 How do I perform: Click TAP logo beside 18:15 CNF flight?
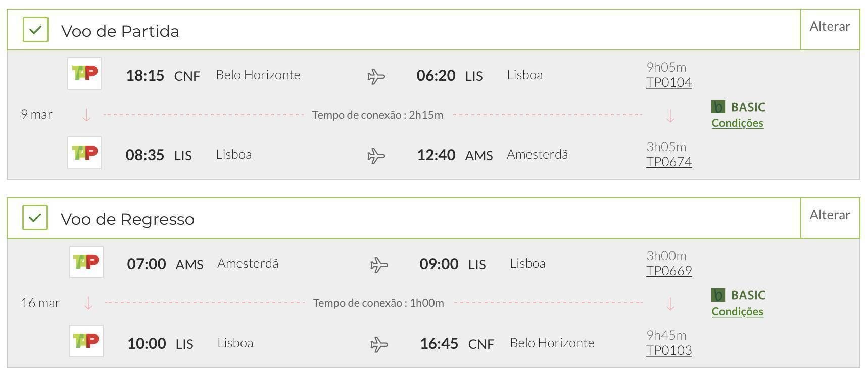pos(84,74)
